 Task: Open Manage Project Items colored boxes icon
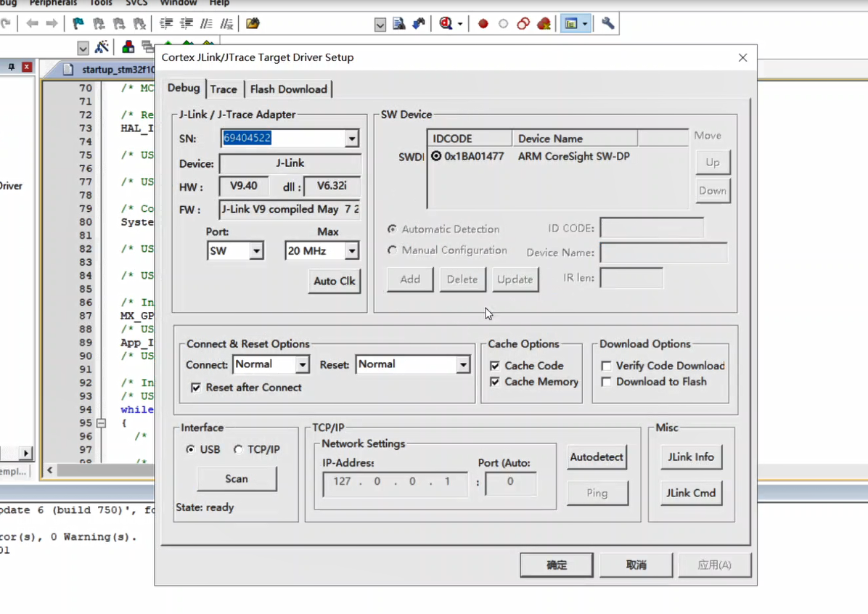point(128,47)
